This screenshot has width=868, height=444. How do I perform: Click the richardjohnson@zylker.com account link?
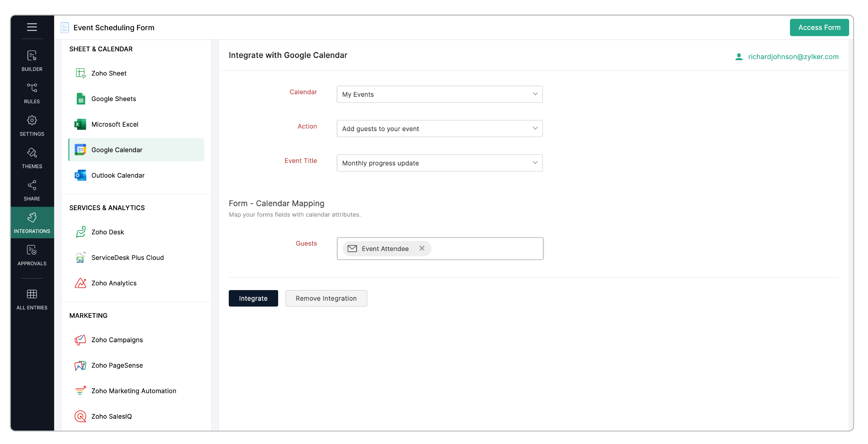[793, 57]
